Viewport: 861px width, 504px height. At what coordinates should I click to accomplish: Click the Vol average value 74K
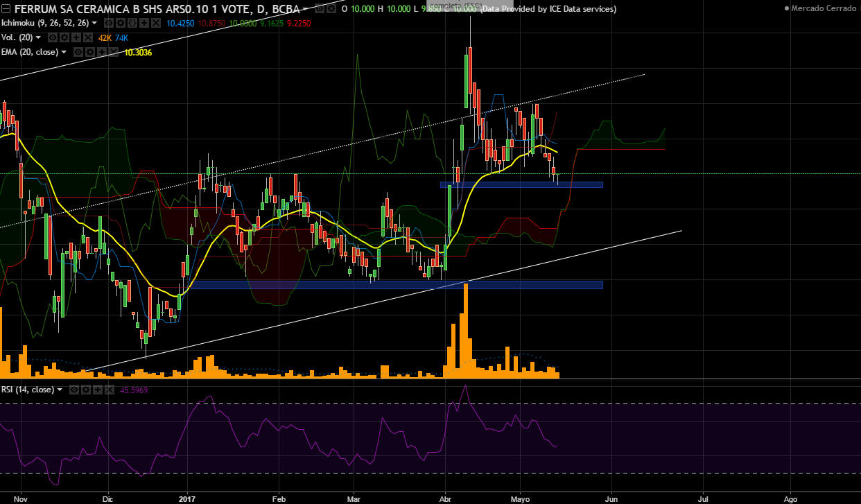coord(121,37)
